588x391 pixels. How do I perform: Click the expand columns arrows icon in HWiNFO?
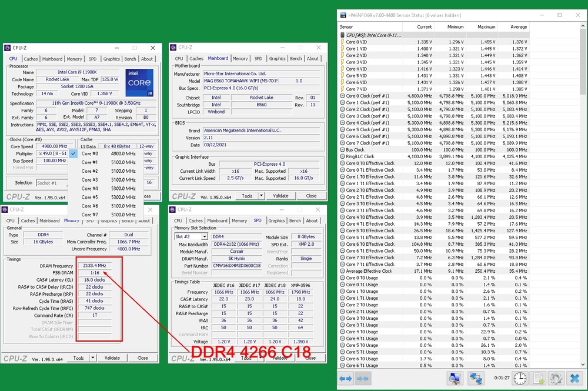click(345, 379)
